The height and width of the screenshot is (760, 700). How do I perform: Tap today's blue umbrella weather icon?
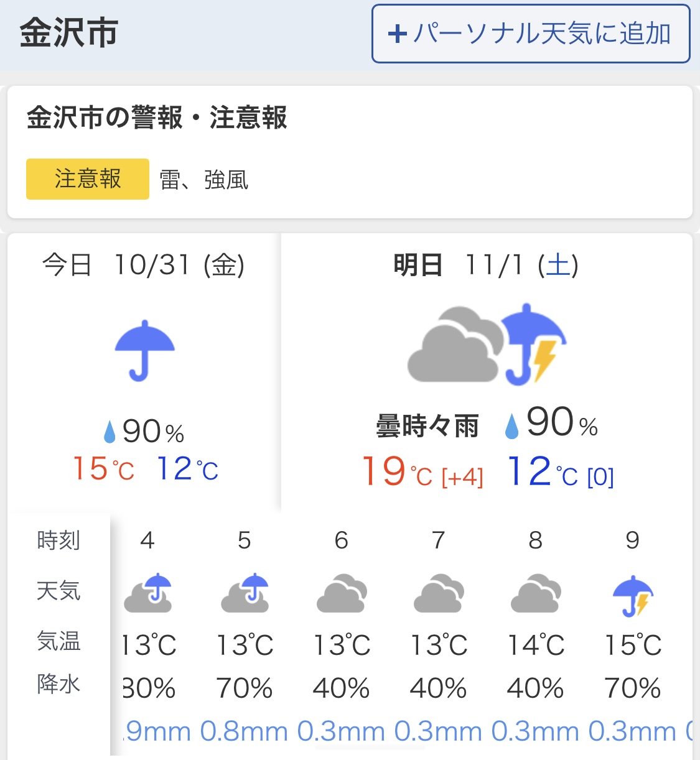pyautogui.click(x=144, y=350)
